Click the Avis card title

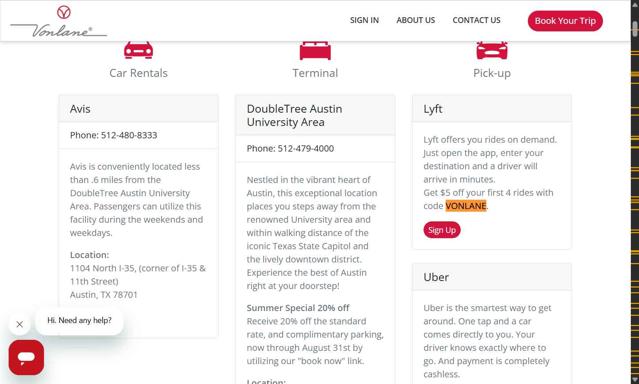(80, 109)
